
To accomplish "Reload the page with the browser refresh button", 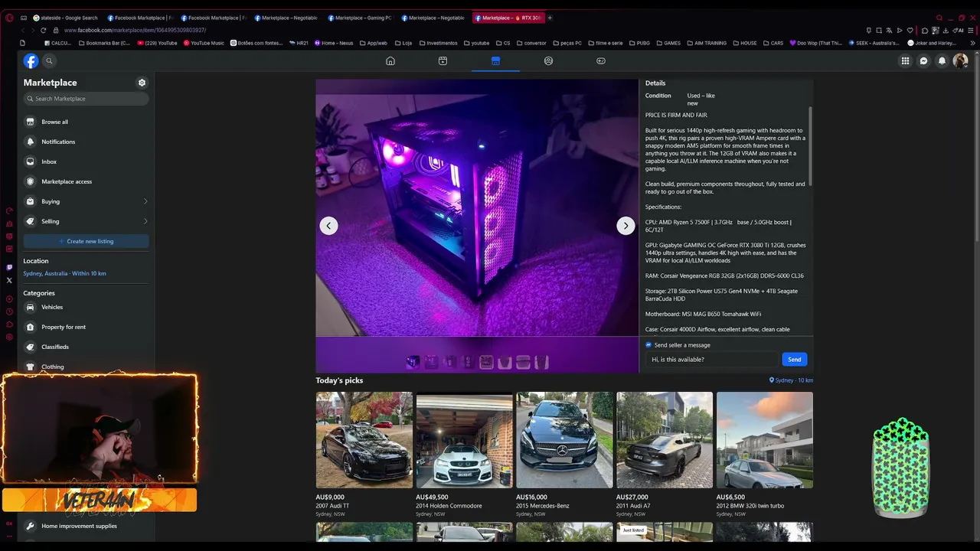I will 43,30.
